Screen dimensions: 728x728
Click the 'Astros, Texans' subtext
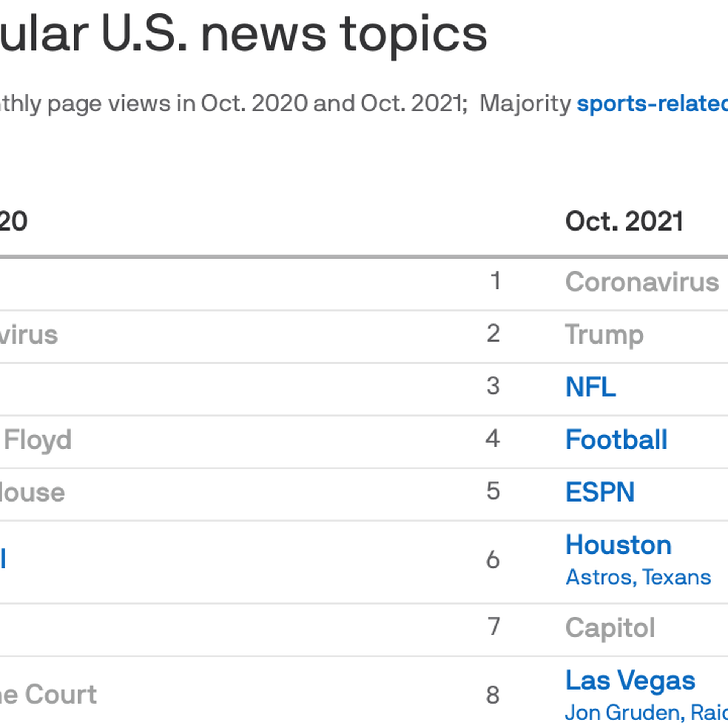[x=638, y=577]
